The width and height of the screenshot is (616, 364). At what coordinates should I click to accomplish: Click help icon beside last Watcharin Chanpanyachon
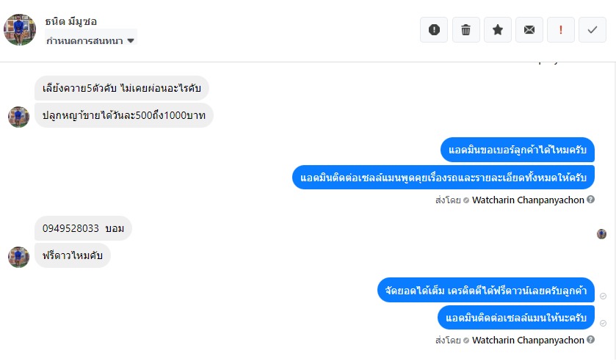point(591,341)
